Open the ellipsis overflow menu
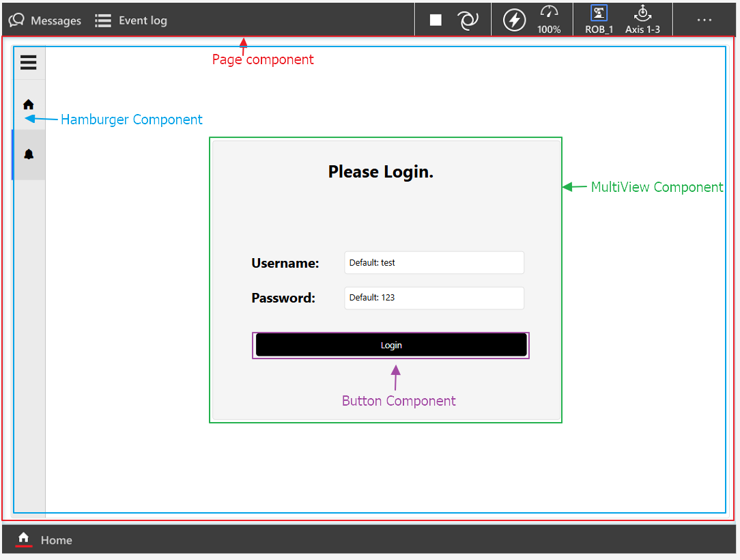The image size is (740, 560). pos(704,20)
